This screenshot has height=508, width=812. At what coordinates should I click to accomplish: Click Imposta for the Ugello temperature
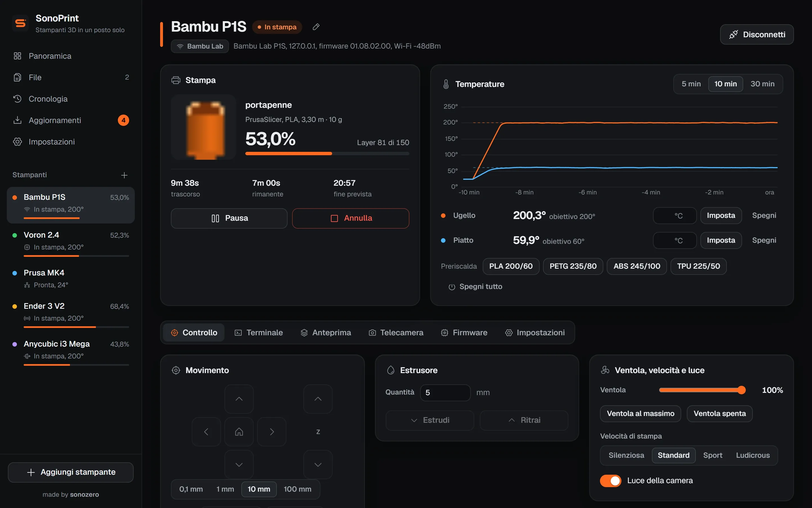pyautogui.click(x=721, y=216)
